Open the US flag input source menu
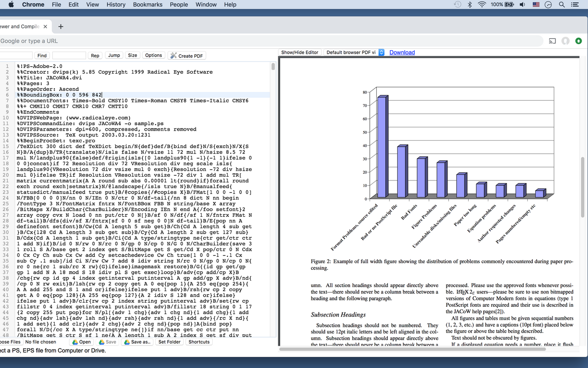This screenshot has width=588, height=368. (536, 5)
